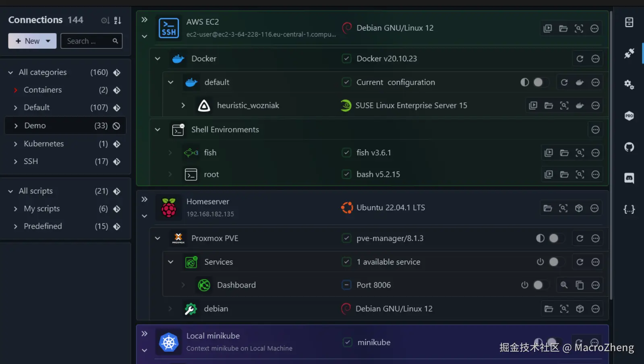
Task: Open the PRO badge in sidebar
Action: [x=629, y=116]
